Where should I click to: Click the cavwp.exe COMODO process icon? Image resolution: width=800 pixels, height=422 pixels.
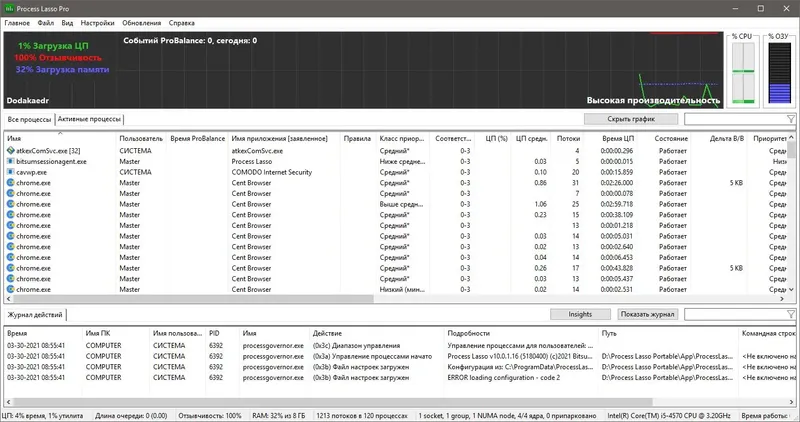click(x=10, y=172)
